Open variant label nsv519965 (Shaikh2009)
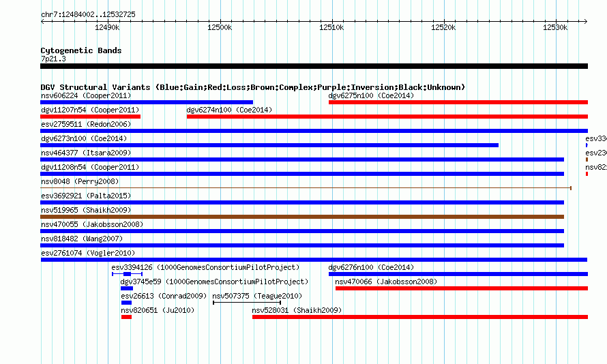 pyautogui.click(x=86, y=210)
